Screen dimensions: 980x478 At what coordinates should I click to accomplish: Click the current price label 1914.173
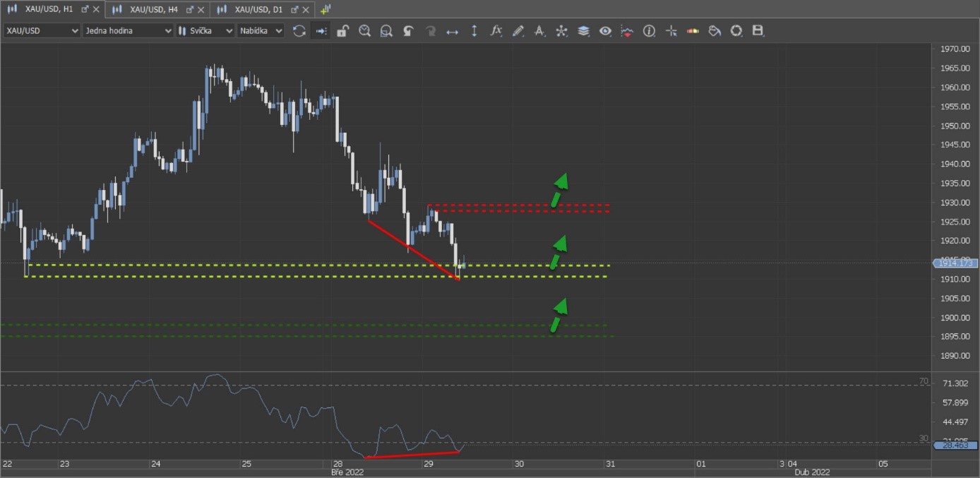point(955,263)
